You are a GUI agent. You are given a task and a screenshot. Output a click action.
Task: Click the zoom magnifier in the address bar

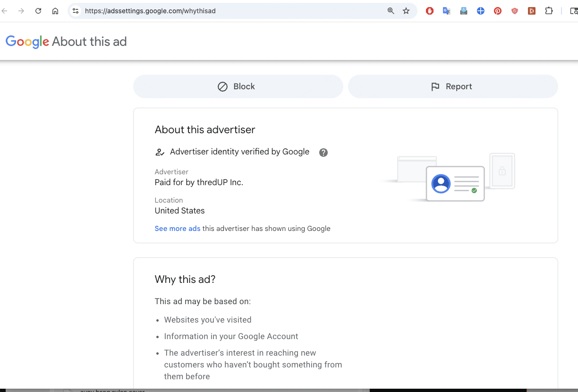click(x=391, y=10)
